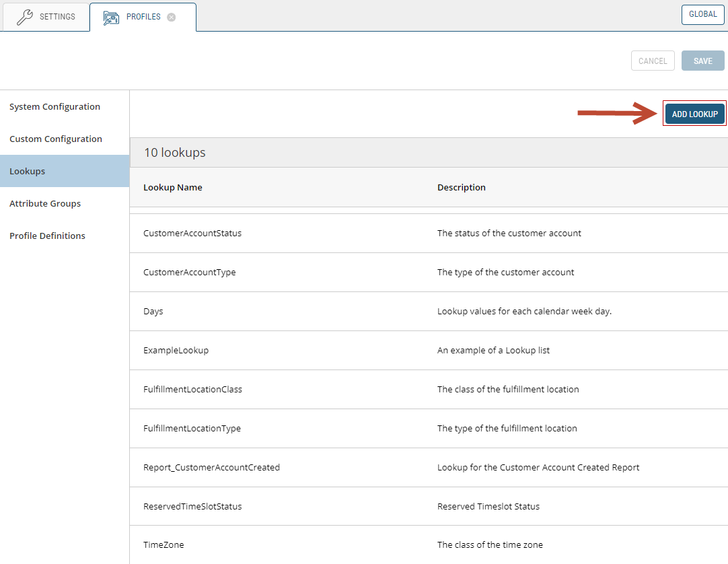Select Lookups in the sidebar

pos(28,171)
